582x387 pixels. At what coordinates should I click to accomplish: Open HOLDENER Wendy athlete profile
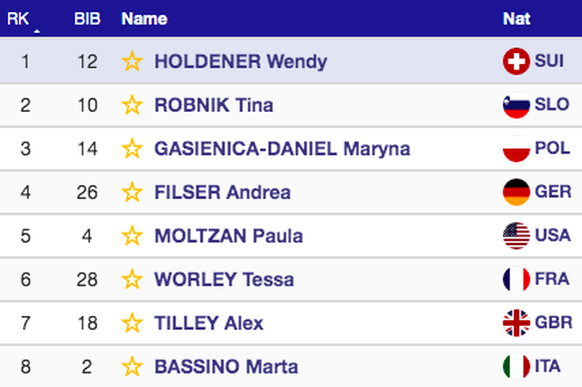click(241, 61)
